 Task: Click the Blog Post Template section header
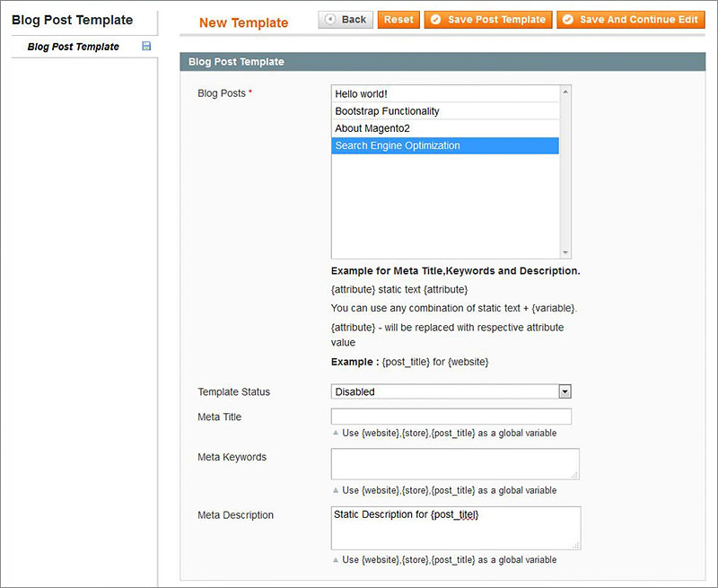coord(442,62)
